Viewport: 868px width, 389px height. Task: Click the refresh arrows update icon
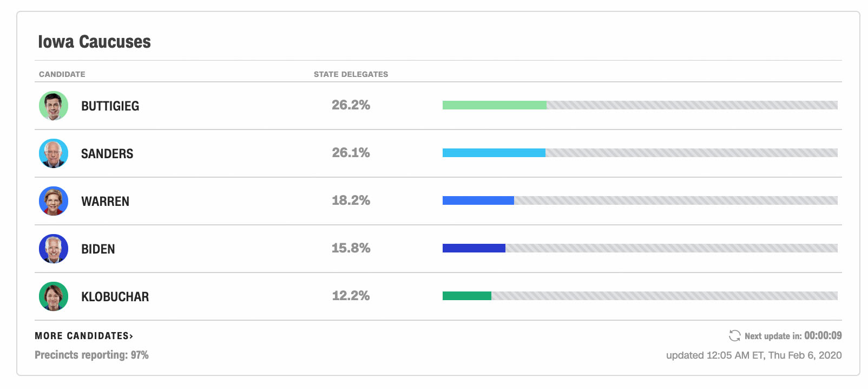[x=734, y=336]
